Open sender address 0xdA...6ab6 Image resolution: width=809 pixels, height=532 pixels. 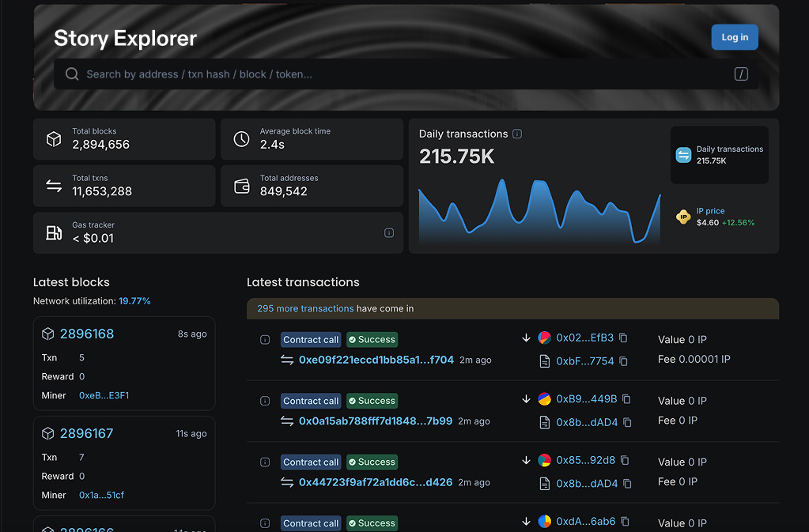click(x=586, y=522)
